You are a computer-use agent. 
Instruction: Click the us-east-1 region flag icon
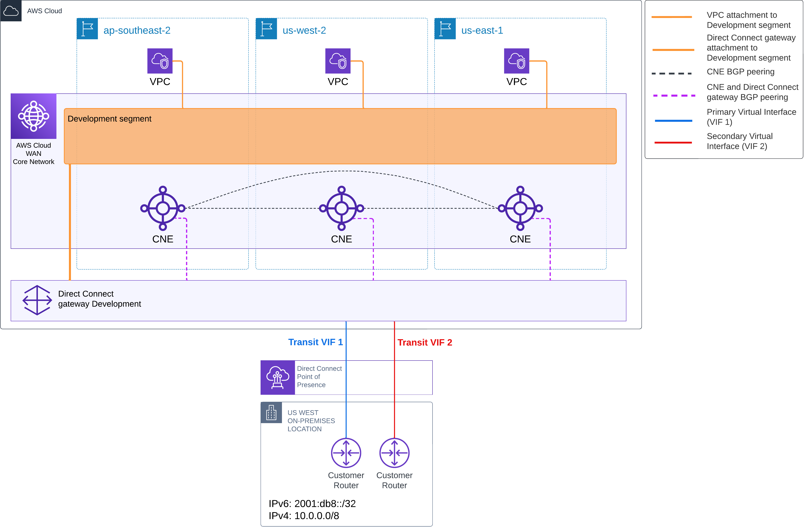pos(445,29)
